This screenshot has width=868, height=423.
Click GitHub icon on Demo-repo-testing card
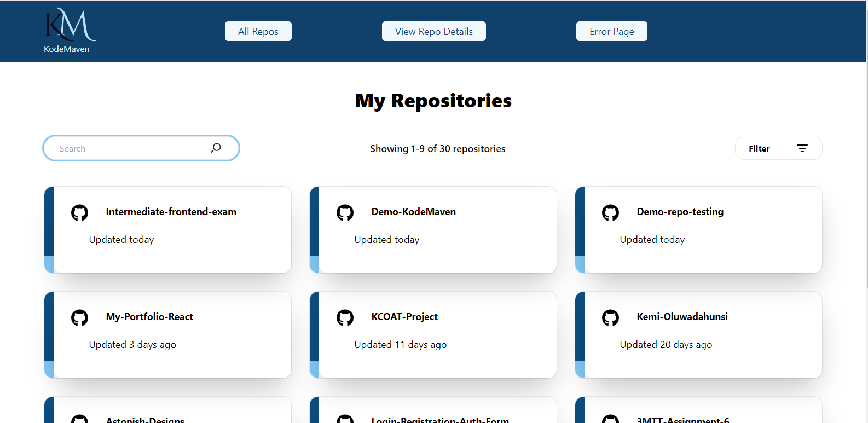pos(611,212)
